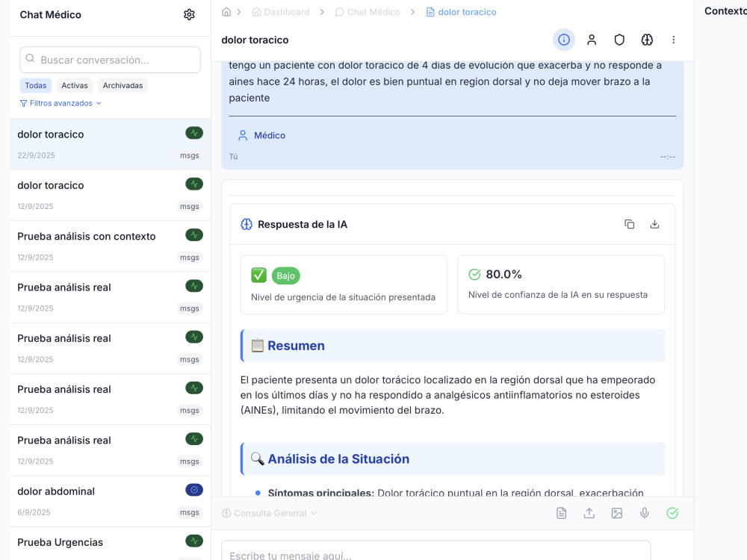Screen dimensions: 747x560
Task: Copy the AI response
Action: pyautogui.click(x=629, y=224)
